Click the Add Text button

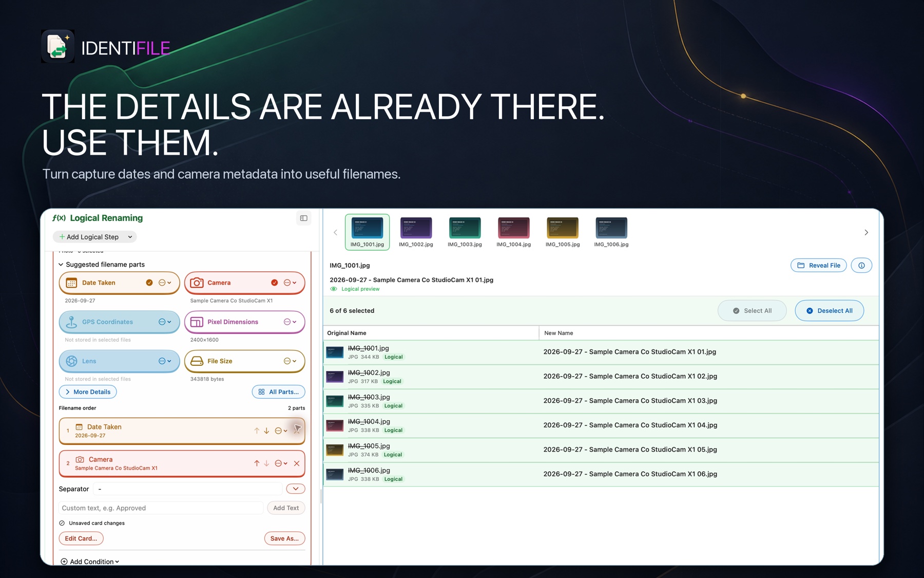click(x=286, y=508)
